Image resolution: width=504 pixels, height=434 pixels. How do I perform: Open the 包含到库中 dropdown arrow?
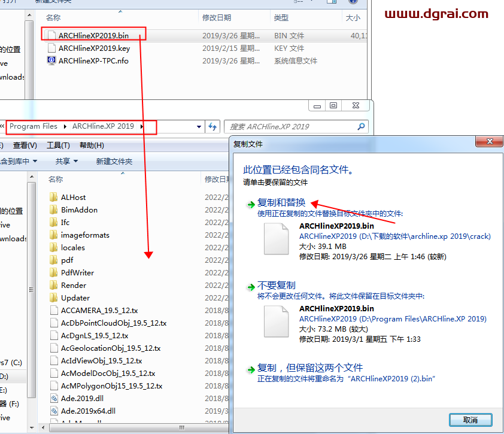click(35, 161)
